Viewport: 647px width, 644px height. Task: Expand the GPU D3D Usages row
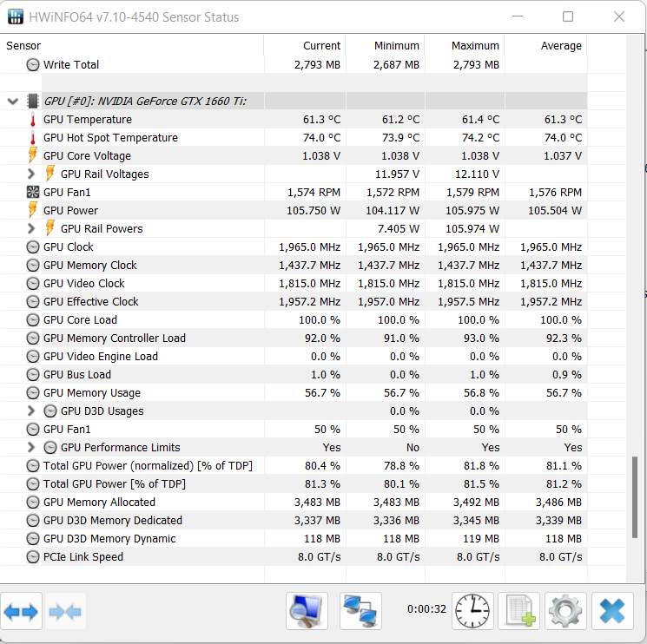tap(31, 411)
